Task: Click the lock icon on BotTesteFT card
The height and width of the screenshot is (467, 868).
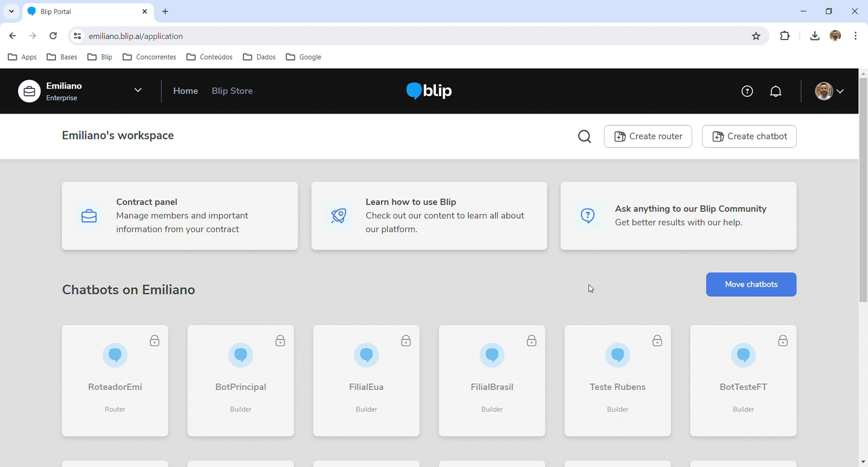Action: [783, 341]
